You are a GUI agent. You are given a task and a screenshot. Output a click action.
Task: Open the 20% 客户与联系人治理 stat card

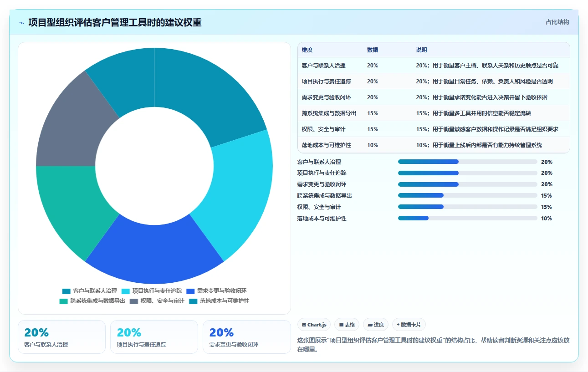(61, 337)
